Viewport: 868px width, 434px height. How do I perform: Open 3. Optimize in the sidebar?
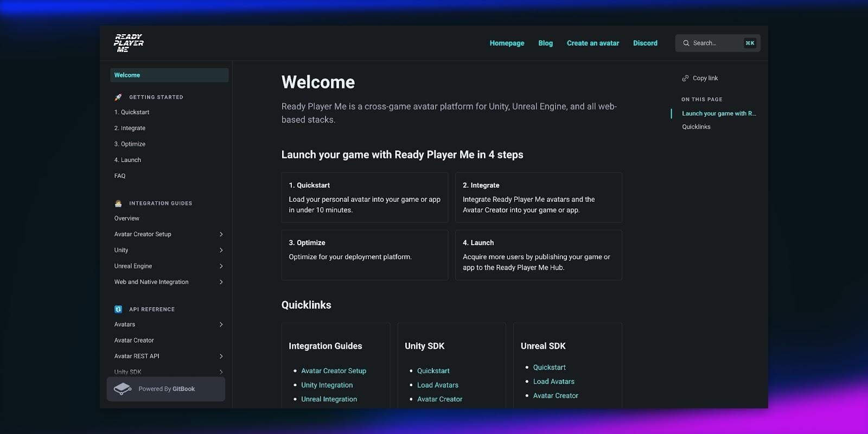(130, 144)
